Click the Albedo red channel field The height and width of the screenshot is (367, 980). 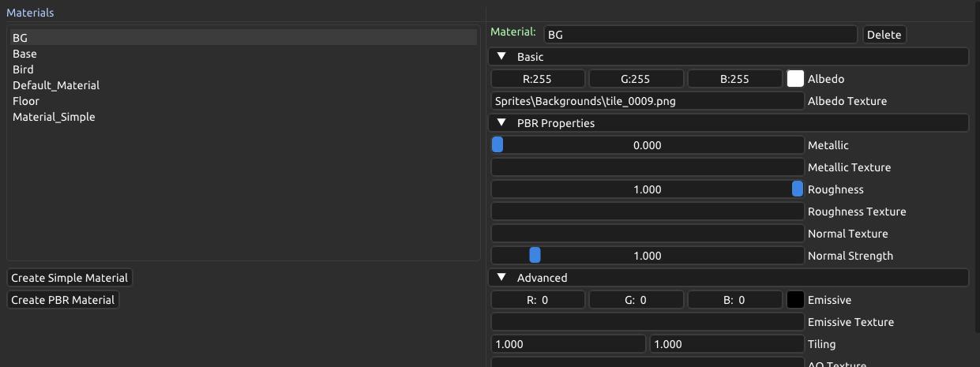pos(538,79)
